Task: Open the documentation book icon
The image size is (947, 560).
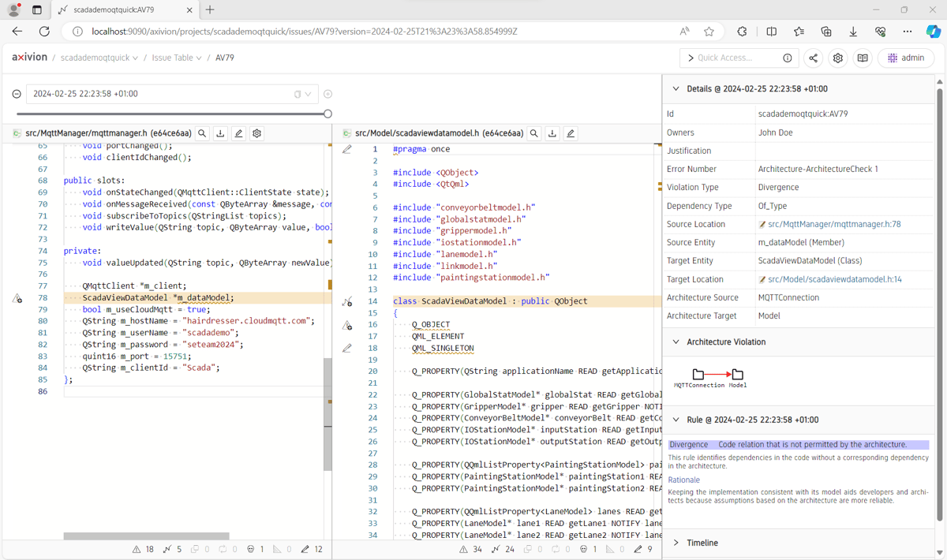Action: 863,58
